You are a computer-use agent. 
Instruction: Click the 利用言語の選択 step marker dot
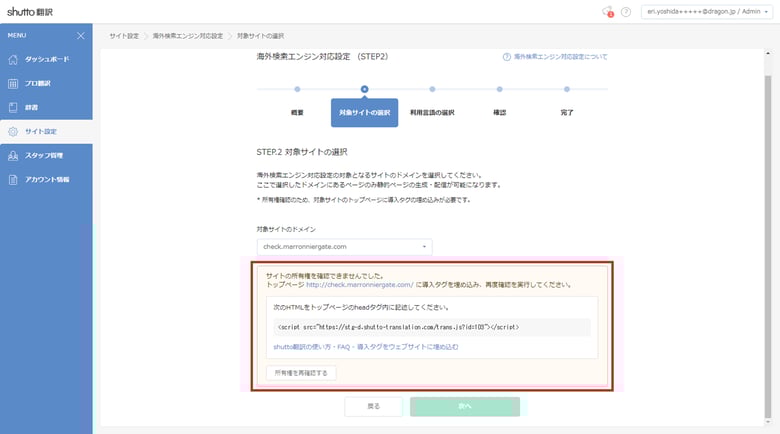point(432,89)
